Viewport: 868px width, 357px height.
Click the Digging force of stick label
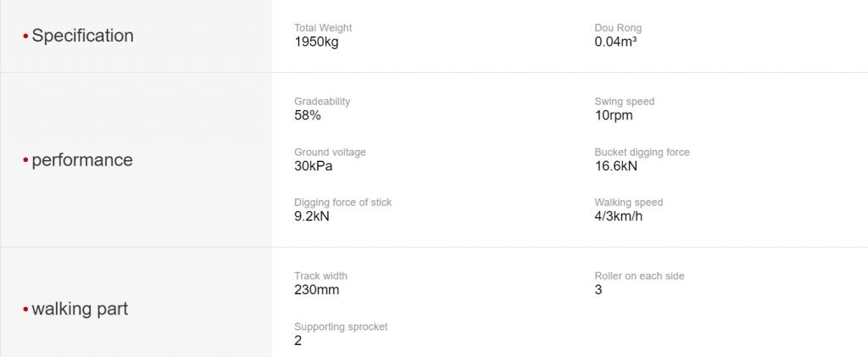pos(342,203)
